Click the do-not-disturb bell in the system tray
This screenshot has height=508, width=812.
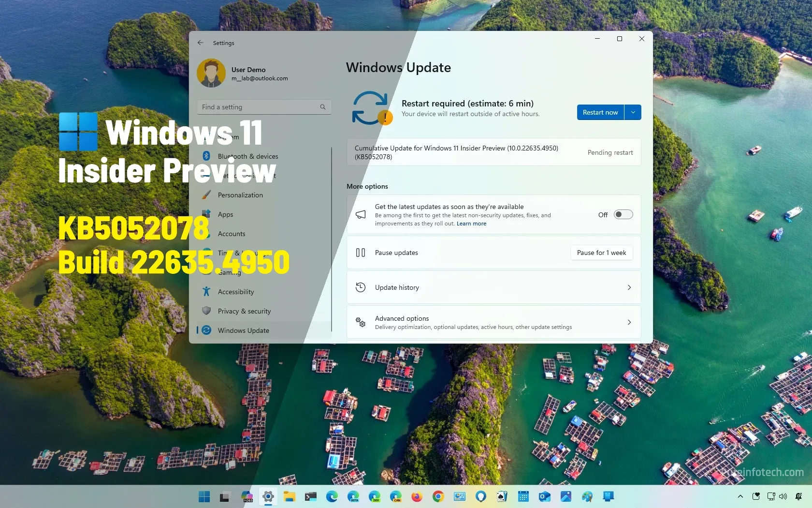[x=798, y=496]
